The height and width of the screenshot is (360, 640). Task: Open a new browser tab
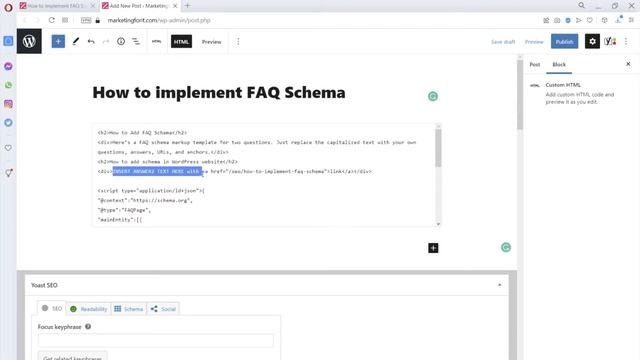coord(187,6)
